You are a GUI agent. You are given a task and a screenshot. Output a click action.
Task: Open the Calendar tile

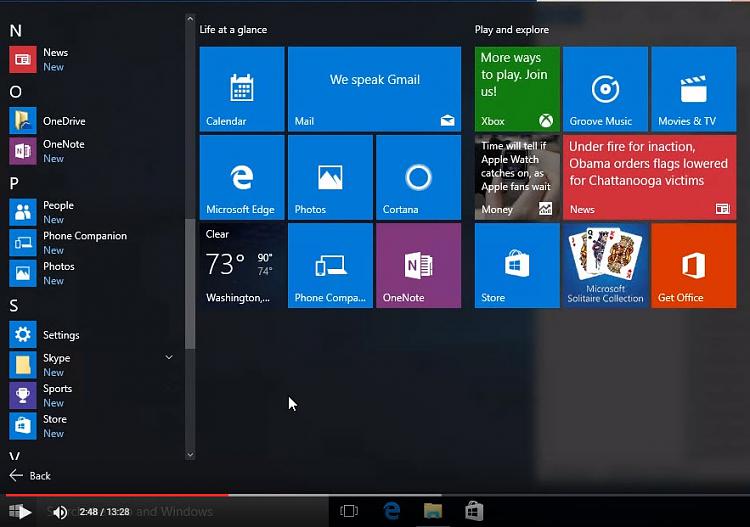(242, 89)
